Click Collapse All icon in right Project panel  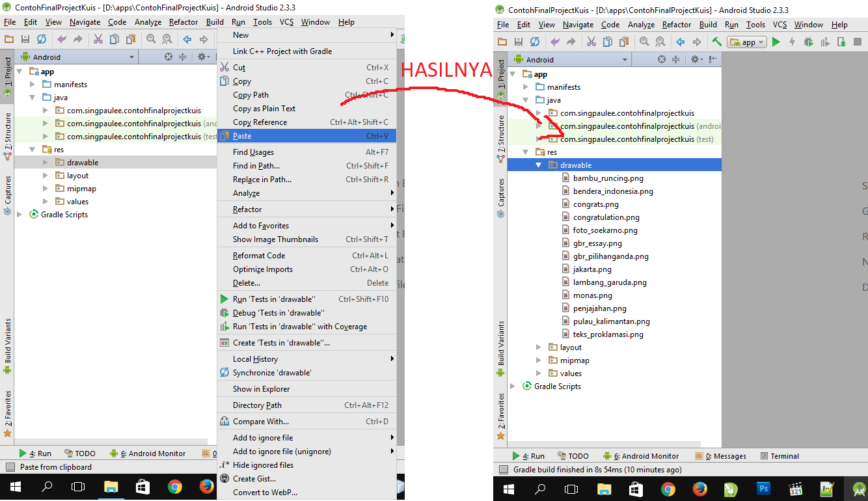676,59
